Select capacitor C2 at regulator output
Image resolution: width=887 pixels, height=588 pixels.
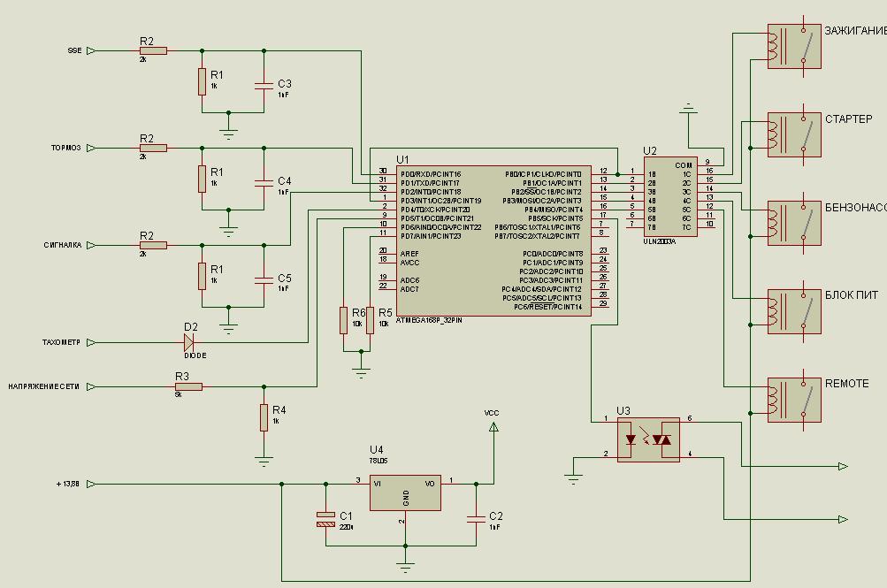(476, 517)
